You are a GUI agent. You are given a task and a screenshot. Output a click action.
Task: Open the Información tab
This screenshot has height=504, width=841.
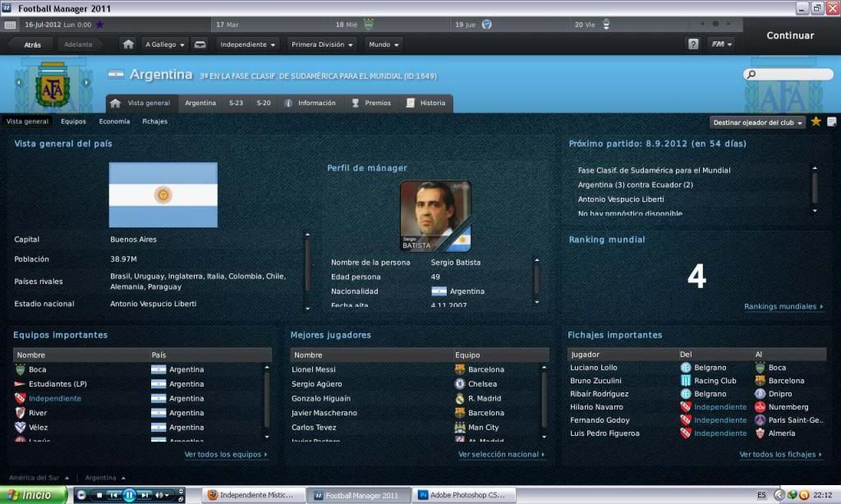click(x=310, y=103)
